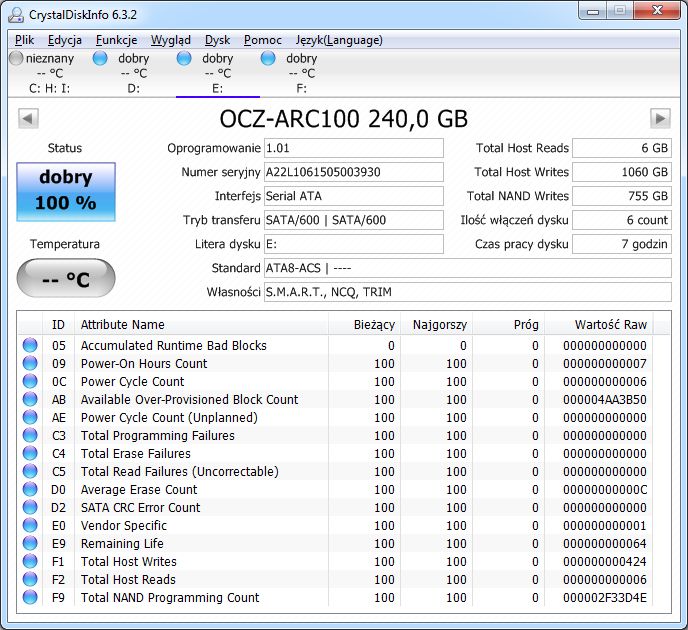Click the temperature -- °C indicator
Viewport: 688px width, 630px height.
[x=66, y=278]
